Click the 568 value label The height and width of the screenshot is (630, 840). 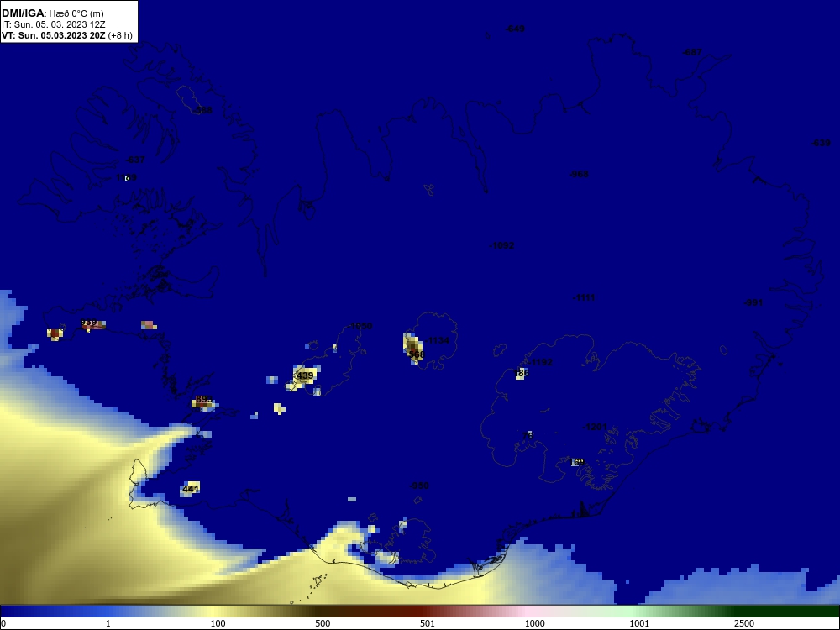coord(417,354)
